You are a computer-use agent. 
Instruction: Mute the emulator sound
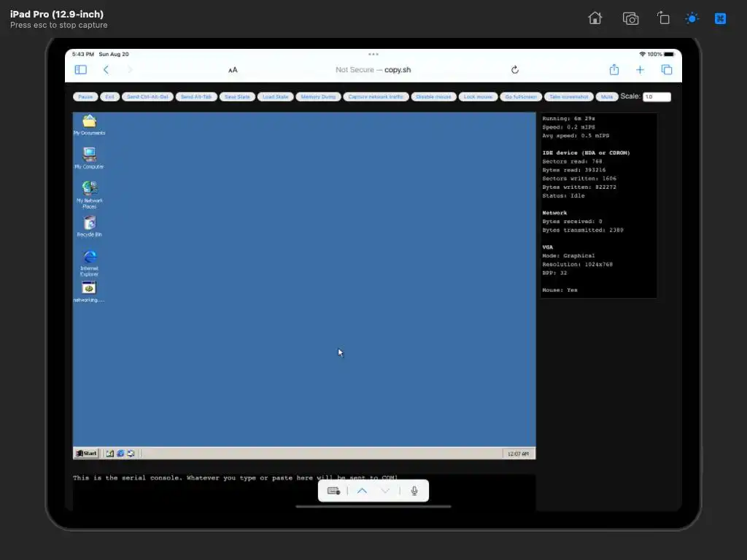tap(607, 97)
